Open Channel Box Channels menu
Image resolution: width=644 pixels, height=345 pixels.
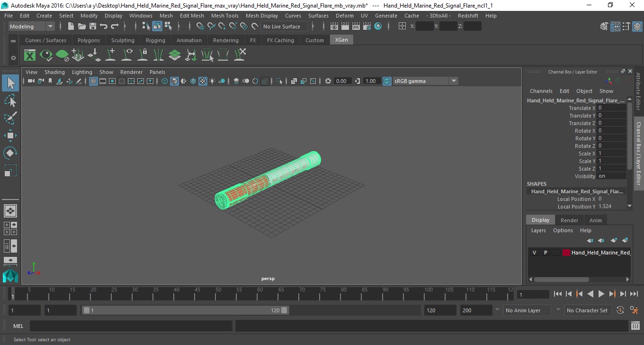[541, 91]
